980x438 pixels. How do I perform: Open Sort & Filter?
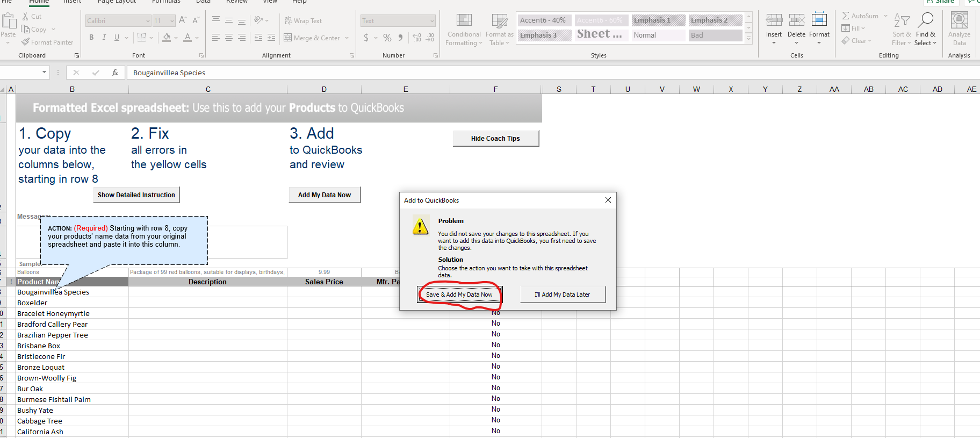[902, 30]
